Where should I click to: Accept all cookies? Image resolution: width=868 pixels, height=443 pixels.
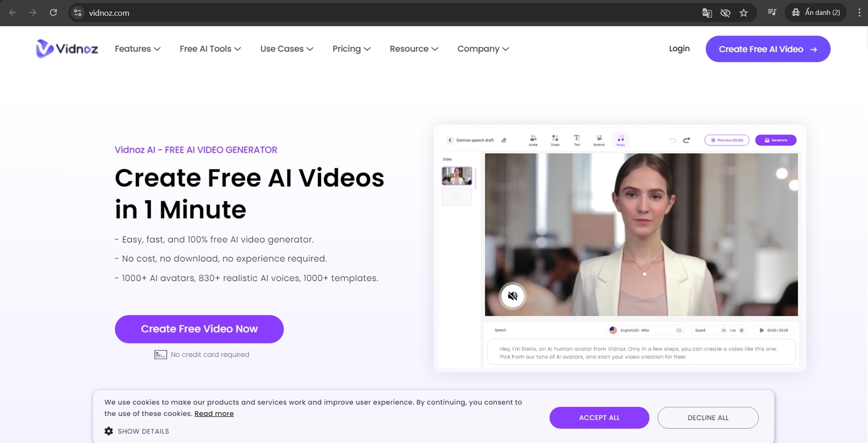coord(599,418)
